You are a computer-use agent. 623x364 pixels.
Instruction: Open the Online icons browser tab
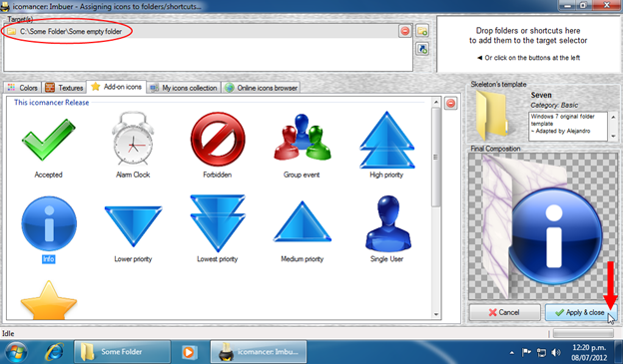[261, 88]
